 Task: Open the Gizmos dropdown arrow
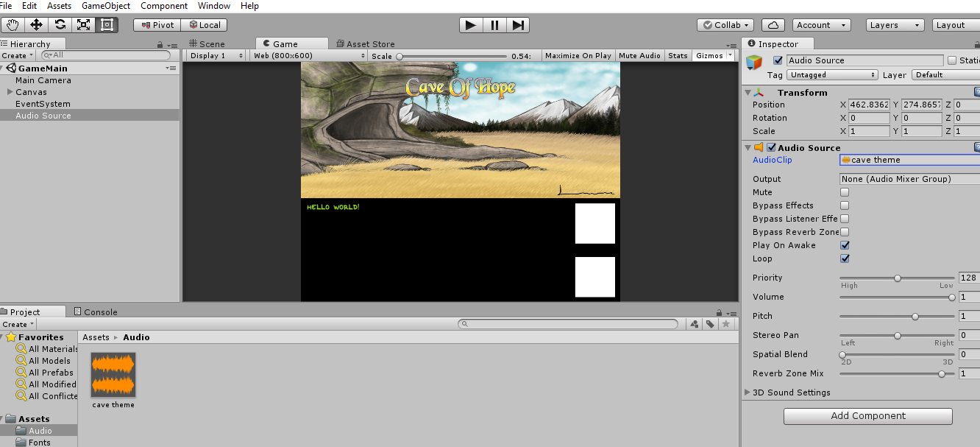point(730,55)
